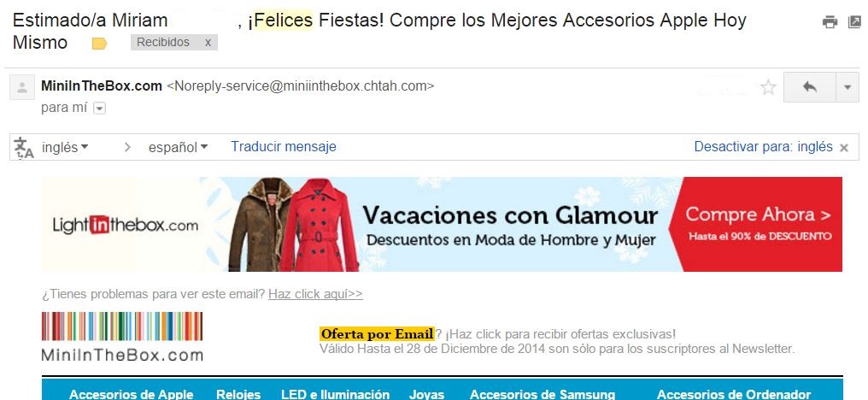Image resolution: width=868 pixels, height=400 pixels.
Task: Open email in new window icon
Action: pyautogui.click(x=854, y=22)
